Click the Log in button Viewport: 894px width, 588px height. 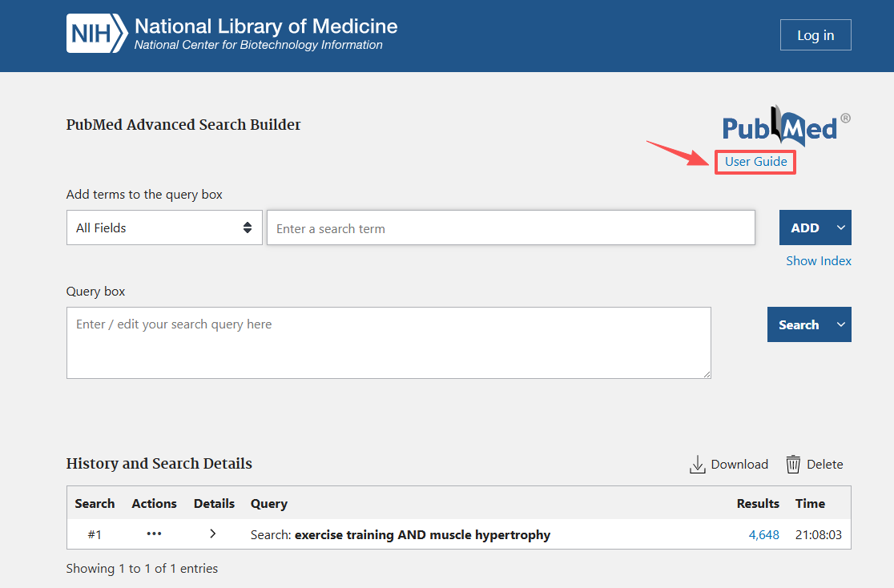(x=815, y=35)
